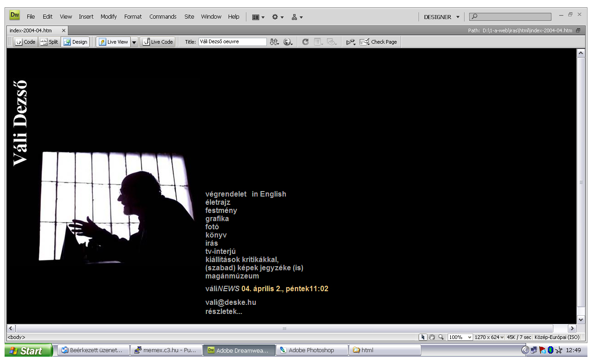Click the Check Page button
The height and width of the screenshot is (364, 592).
pyautogui.click(x=378, y=42)
